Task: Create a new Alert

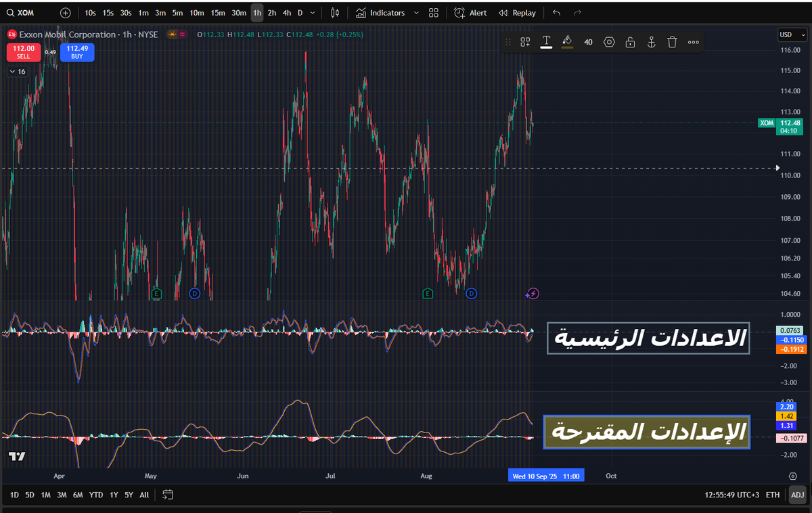Action: coord(471,13)
